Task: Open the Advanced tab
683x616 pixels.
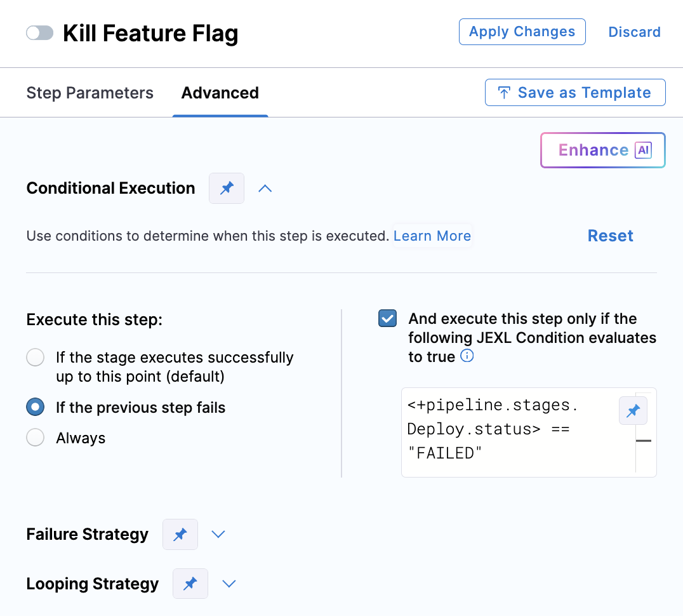Action: point(220,93)
